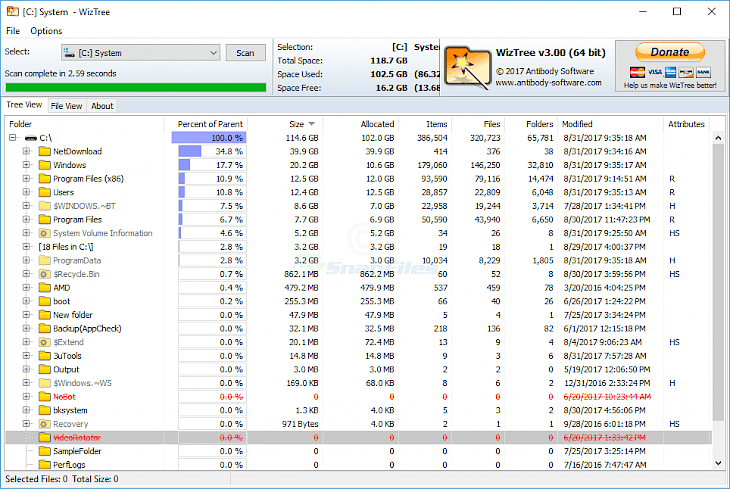Click the $Recycle.Bin system folder icon
The image size is (730, 489).
tap(45, 274)
